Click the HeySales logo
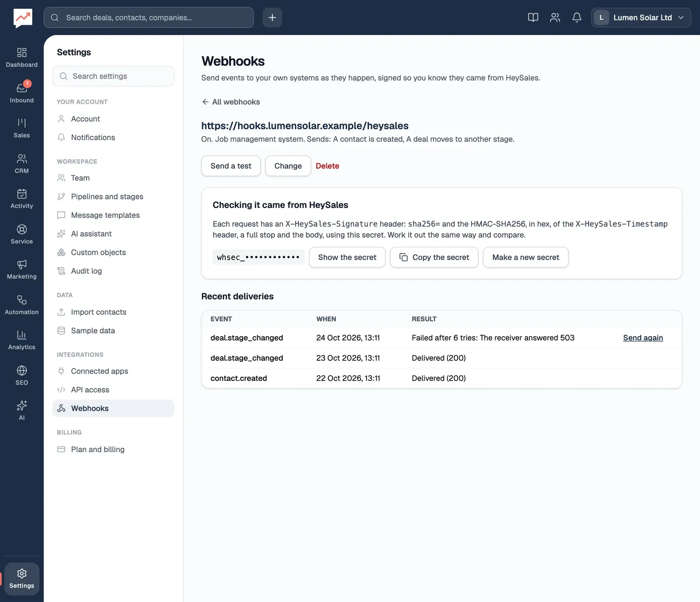The width and height of the screenshot is (700, 602). pyautogui.click(x=23, y=18)
